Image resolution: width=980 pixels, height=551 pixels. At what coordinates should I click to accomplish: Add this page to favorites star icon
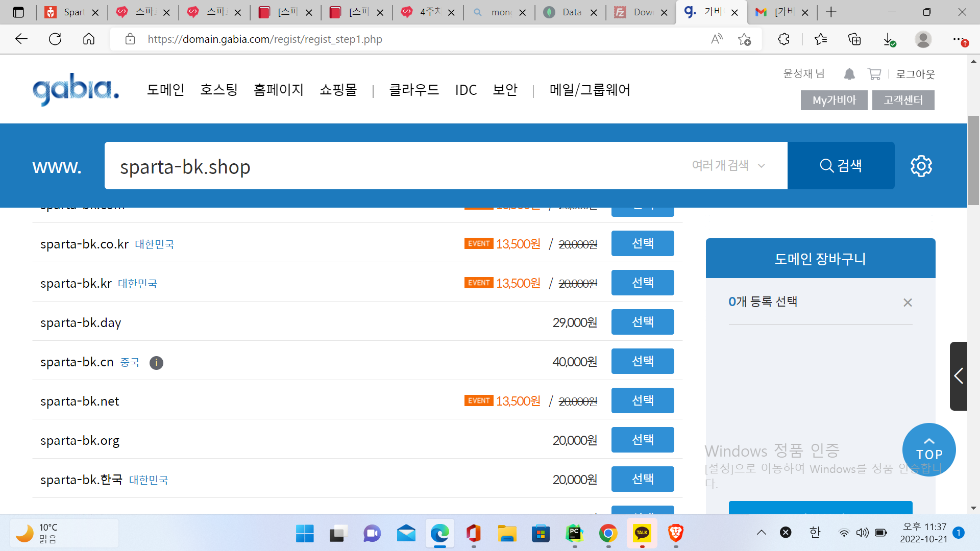[x=744, y=39]
